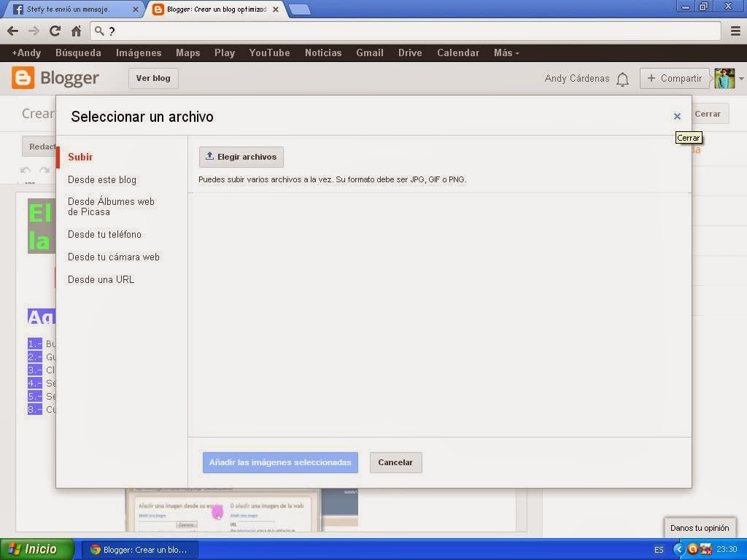
Task: Open the Más dropdown menu
Action: click(x=505, y=52)
